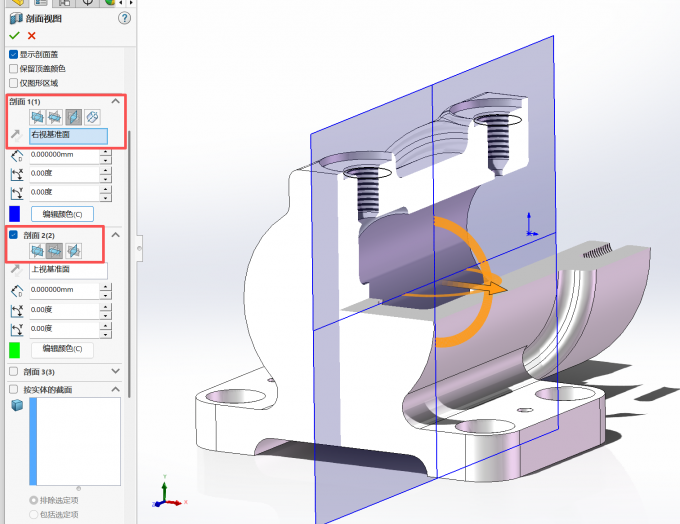This screenshot has width=680, height=524.
Task: Click solid body icon beside selection list
Action: tap(17, 405)
